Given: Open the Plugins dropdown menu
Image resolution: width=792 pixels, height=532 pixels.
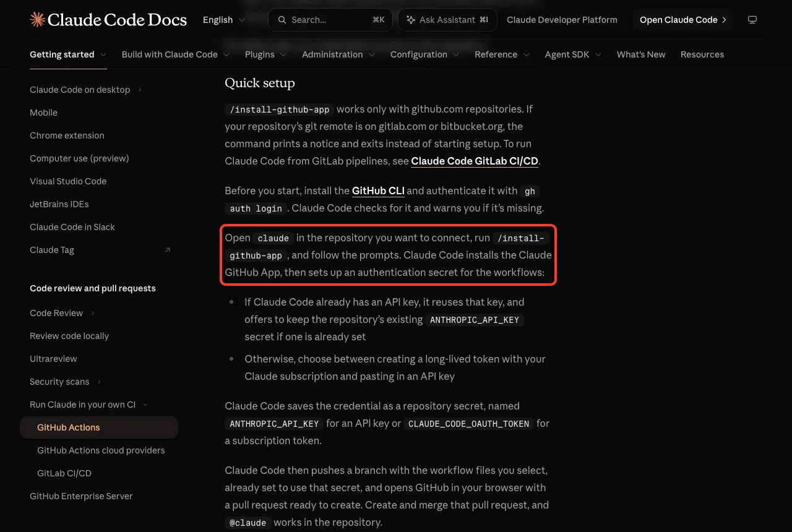Looking at the screenshot, I should pyautogui.click(x=265, y=54).
